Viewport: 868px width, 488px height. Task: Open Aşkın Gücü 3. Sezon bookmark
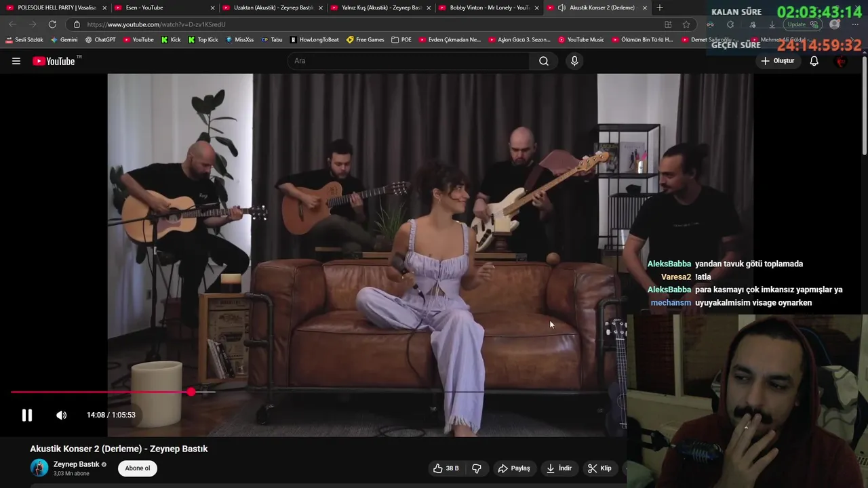click(520, 40)
